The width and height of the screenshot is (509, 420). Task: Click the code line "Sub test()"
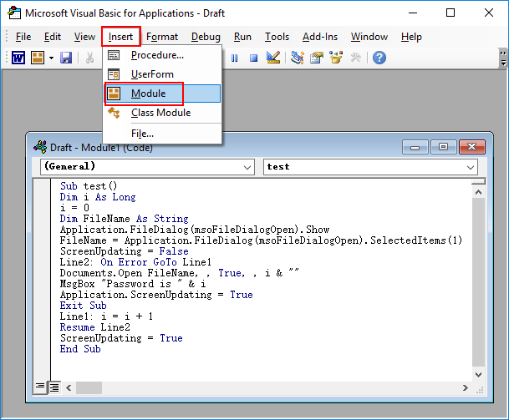(x=89, y=186)
